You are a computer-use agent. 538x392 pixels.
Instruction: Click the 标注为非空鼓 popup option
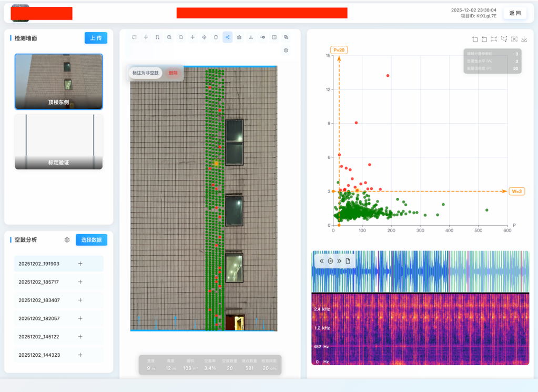146,73
